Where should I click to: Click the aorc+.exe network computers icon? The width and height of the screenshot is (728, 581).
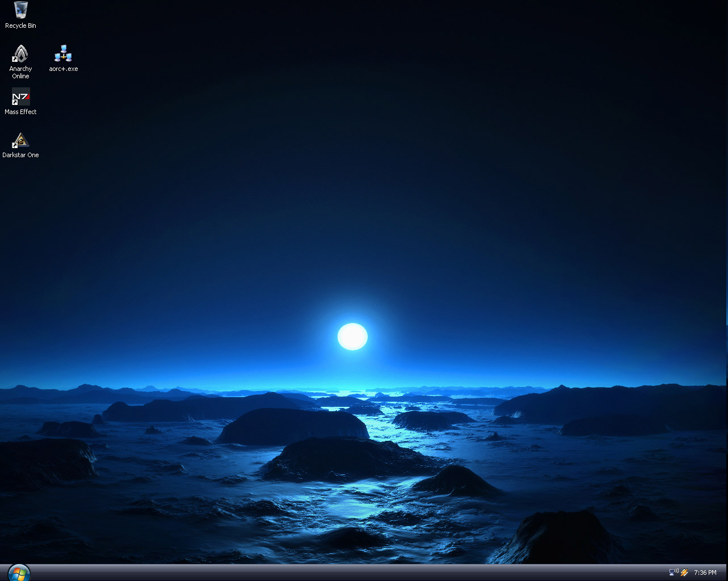pos(63,53)
